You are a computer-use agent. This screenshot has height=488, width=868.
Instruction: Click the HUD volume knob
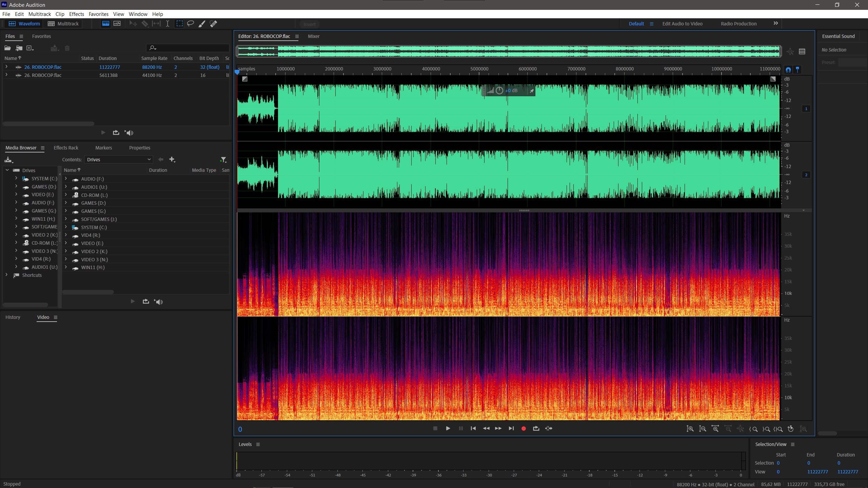pos(499,90)
